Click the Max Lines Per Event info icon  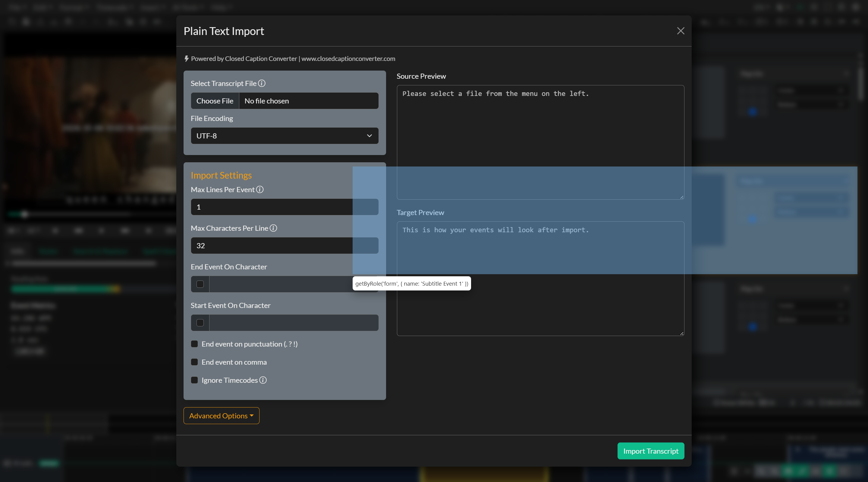click(260, 189)
